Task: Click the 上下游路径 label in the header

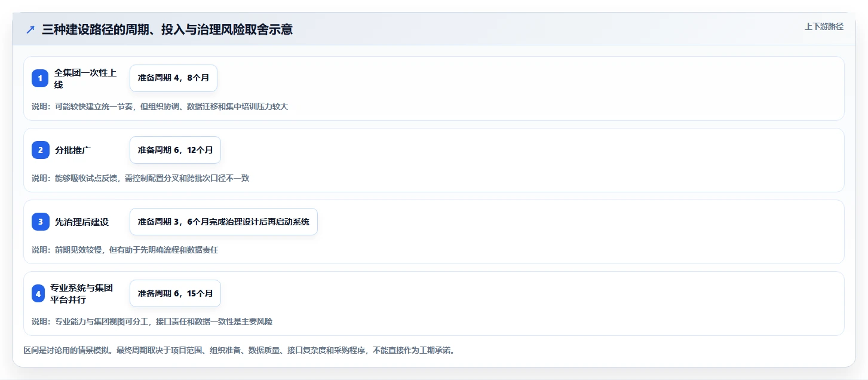Action: (x=824, y=26)
